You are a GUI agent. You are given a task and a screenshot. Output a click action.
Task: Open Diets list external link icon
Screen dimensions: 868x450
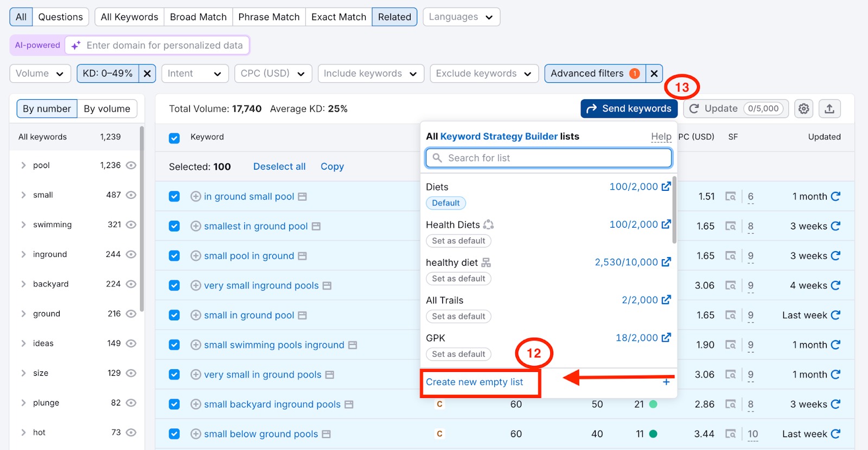[666, 187]
